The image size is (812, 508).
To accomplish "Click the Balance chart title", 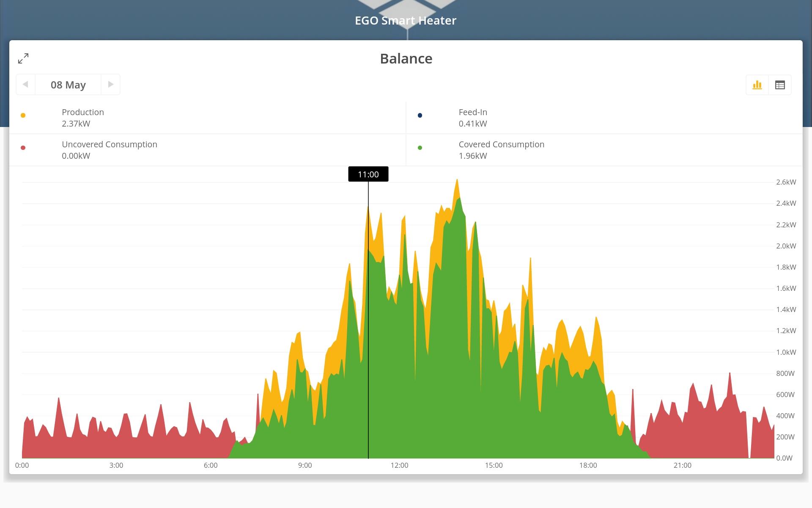I will click(x=406, y=58).
